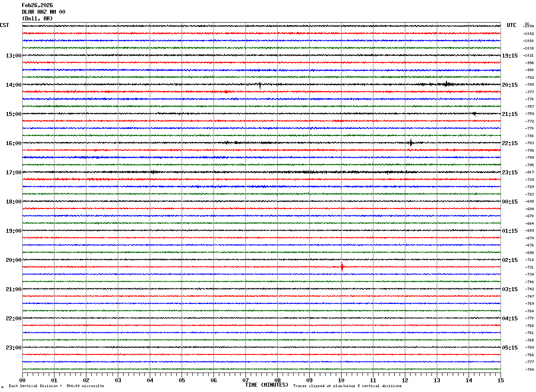Click the DC offset value -761

pos(529,333)
